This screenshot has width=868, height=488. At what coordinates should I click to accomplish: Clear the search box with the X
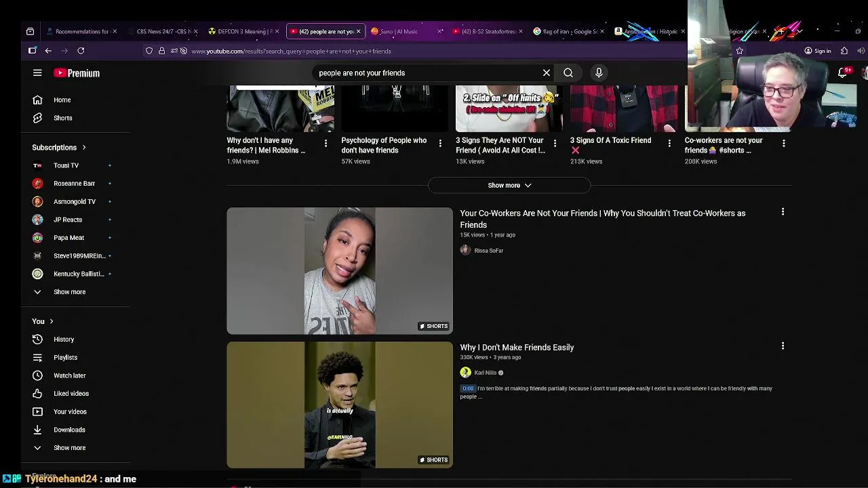(x=547, y=73)
